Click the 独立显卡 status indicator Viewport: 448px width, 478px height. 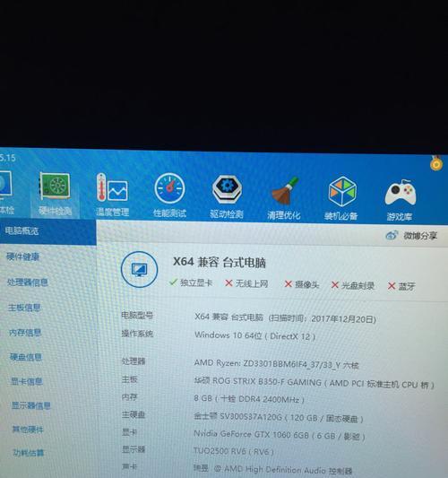coord(191,282)
